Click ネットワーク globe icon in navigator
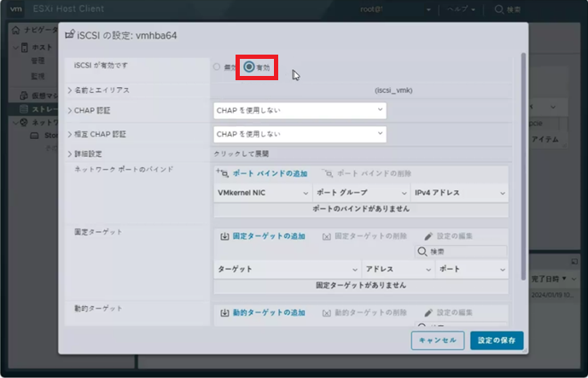The width and height of the screenshot is (588, 378). click(24, 122)
